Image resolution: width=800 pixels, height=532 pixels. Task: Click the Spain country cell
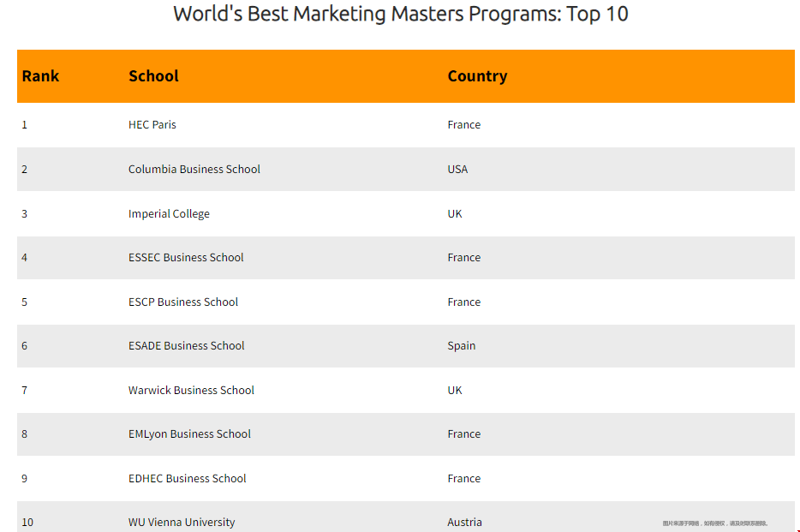[461, 346]
